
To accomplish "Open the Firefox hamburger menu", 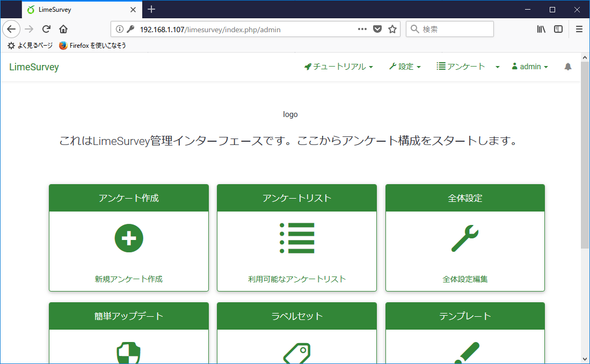I will 579,29.
